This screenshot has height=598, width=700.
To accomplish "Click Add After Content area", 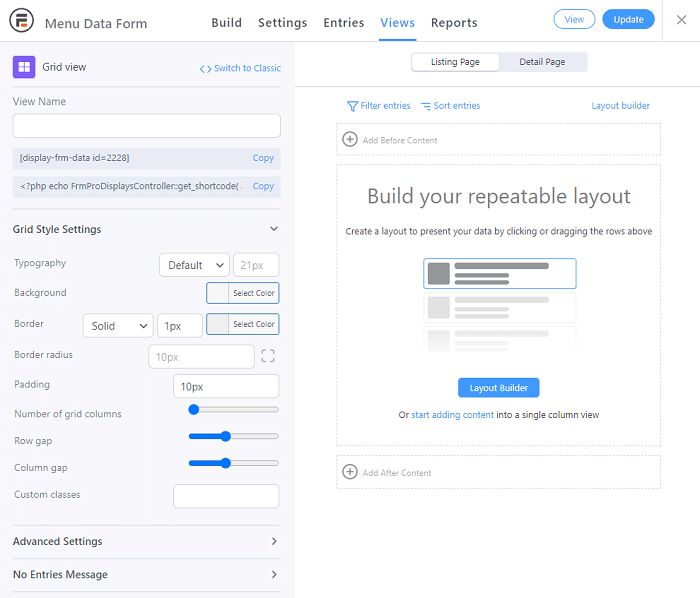I will (x=498, y=472).
